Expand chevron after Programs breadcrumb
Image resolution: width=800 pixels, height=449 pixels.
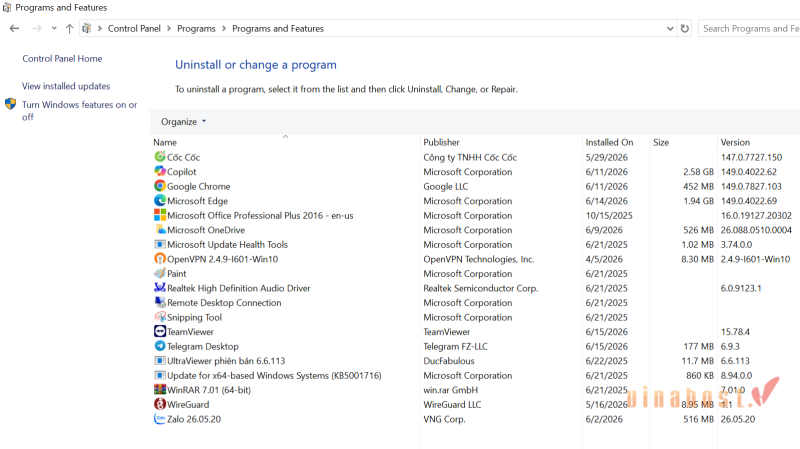[224, 29]
